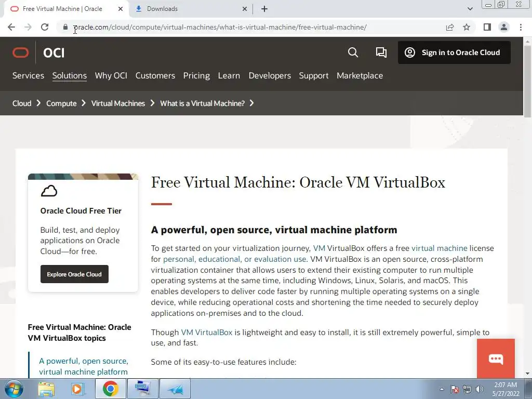Click the Explore Oracle Cloud button
The height and width of the screenshot is (399, 532).
[74, 274]
